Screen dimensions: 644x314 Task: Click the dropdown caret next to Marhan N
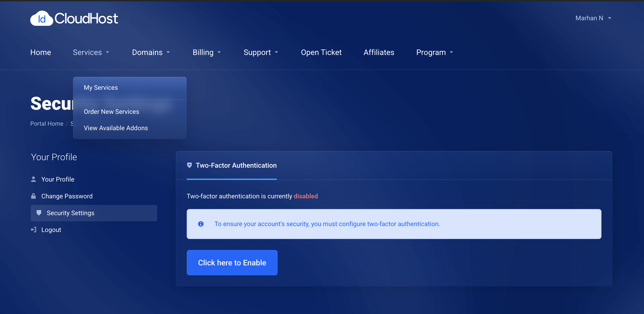[609, 18]
